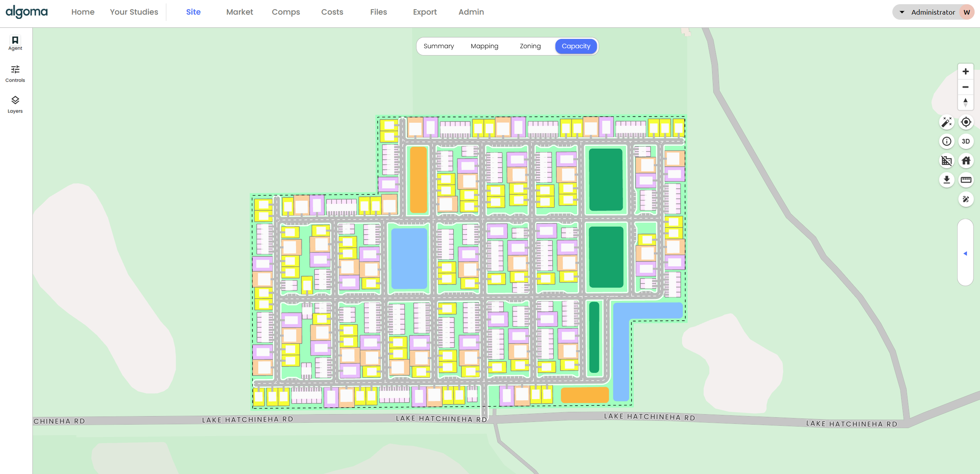This screenshot has height=474, width=980.
Task: Click the house icon button
Action: point(965,160)
